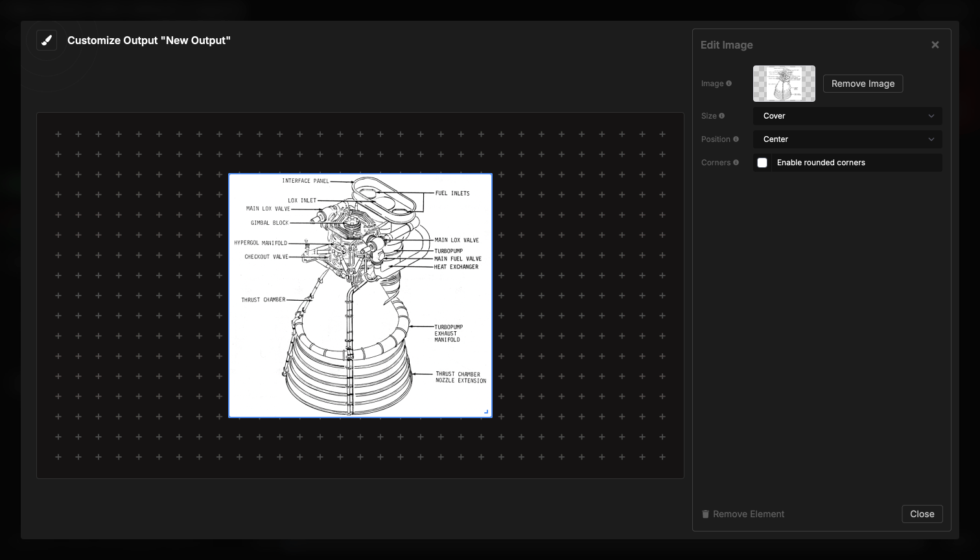
Task: Click the Remove Image button
Action: [x=863, y=83]
